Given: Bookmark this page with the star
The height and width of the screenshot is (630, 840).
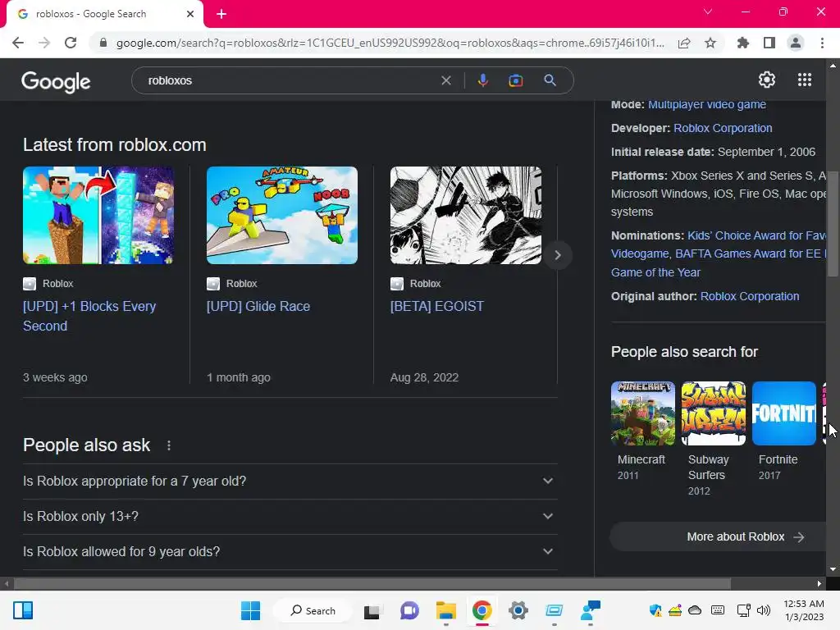Looking at the screenshot, I should pos(710,43).
